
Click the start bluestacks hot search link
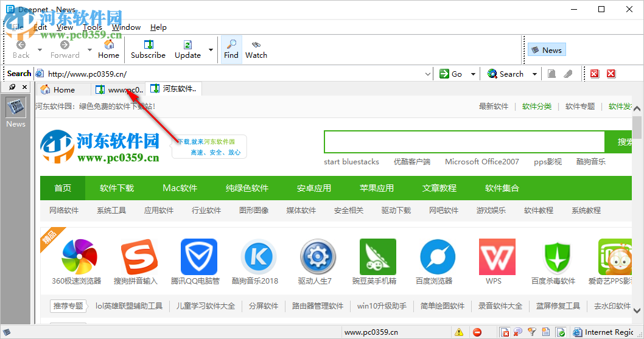coord(351,161)
